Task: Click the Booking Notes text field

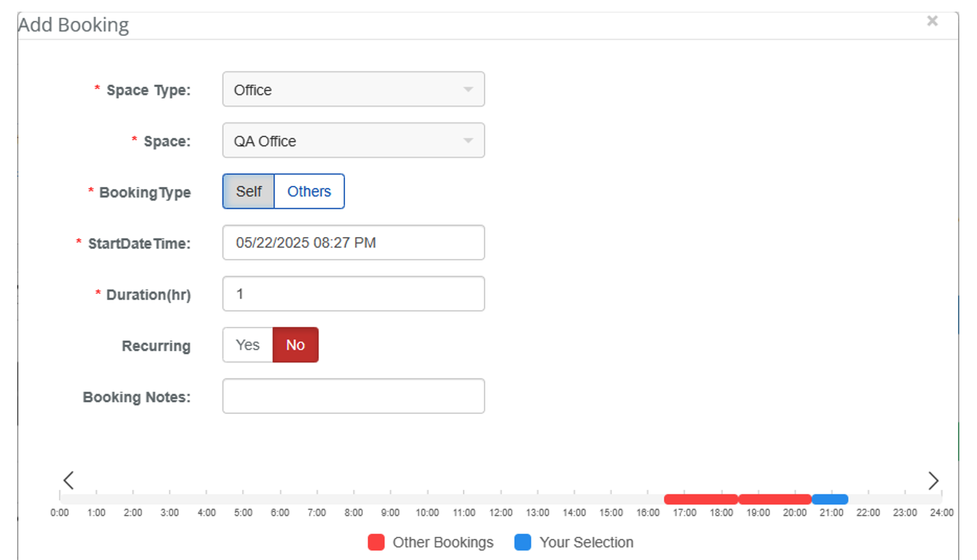Action: click(353, 396)
